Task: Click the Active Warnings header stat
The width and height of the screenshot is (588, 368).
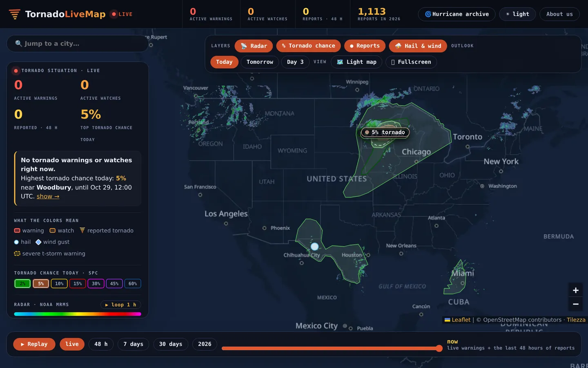Action: click(211, 14)
